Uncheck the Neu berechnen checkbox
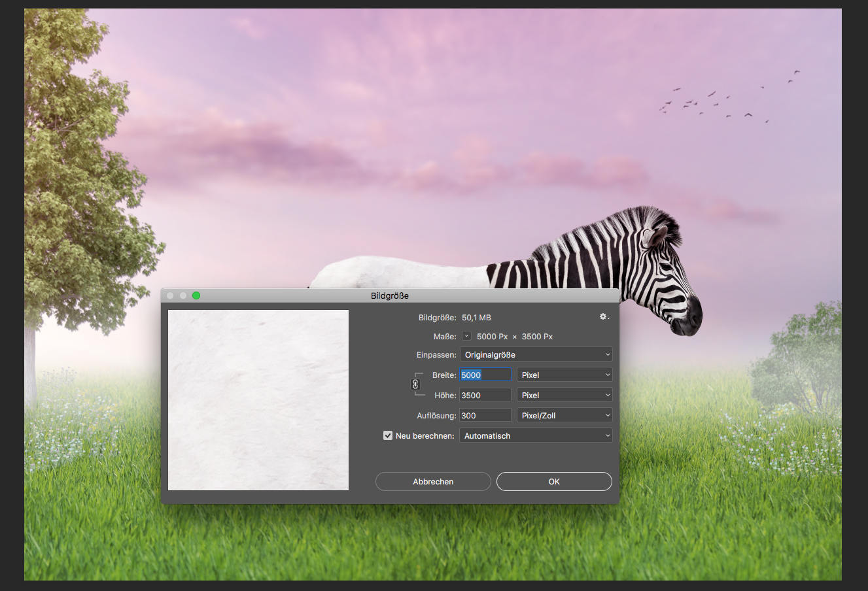Image resolution: width=868 pixels, height=591 pixels. click(387, 435)
